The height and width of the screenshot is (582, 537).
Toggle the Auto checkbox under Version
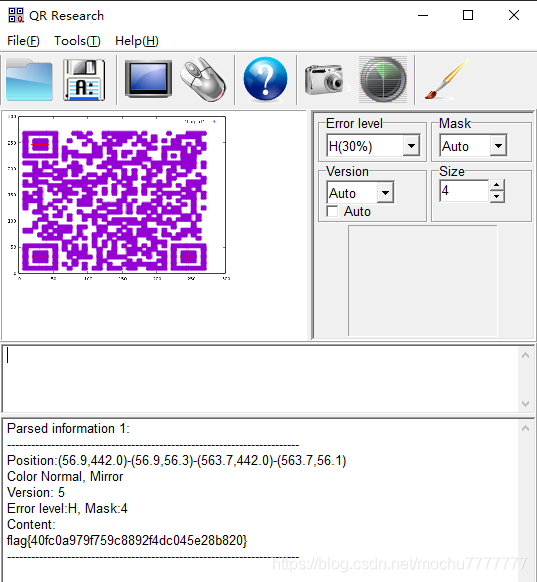click(x=332, y=212)
